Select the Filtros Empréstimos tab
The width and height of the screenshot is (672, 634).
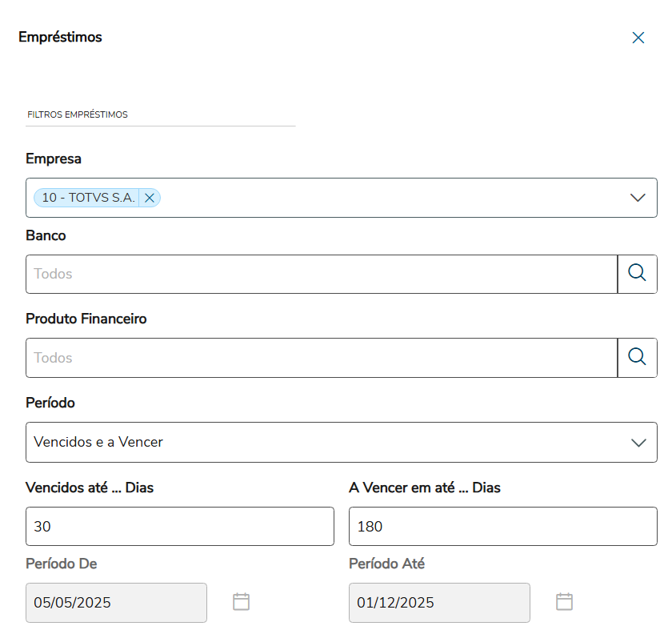click(x=78, y=114)
